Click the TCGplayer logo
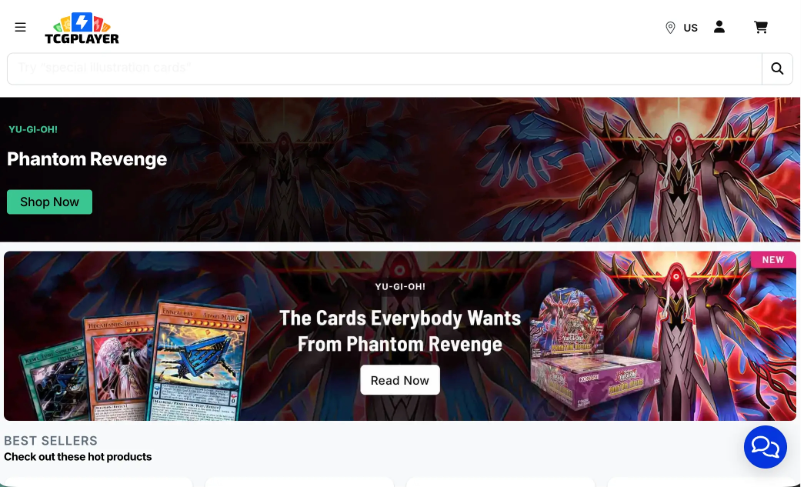The width and height of the screenshot is (801, 487). point(82,28)
